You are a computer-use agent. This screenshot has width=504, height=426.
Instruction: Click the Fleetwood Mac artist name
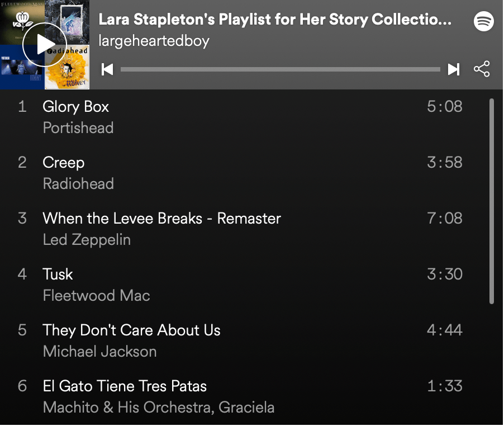click(x=97, y=296)
